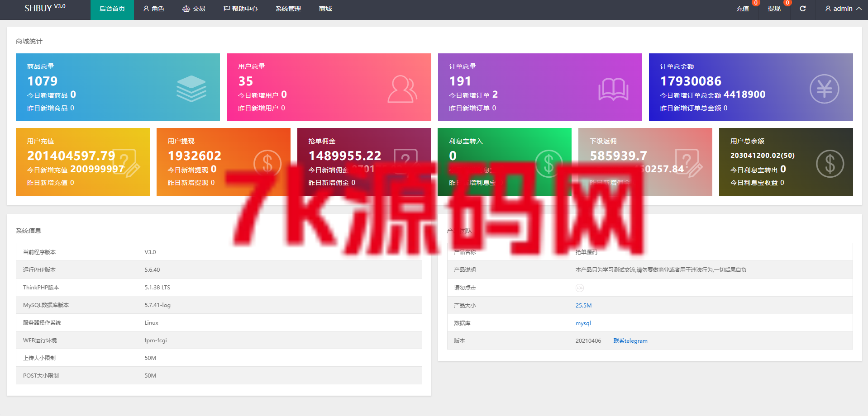Viewport: 868px width, 416px height.
Task: Click the flag icon beside 帮助中心
Action: click(227, 9)
